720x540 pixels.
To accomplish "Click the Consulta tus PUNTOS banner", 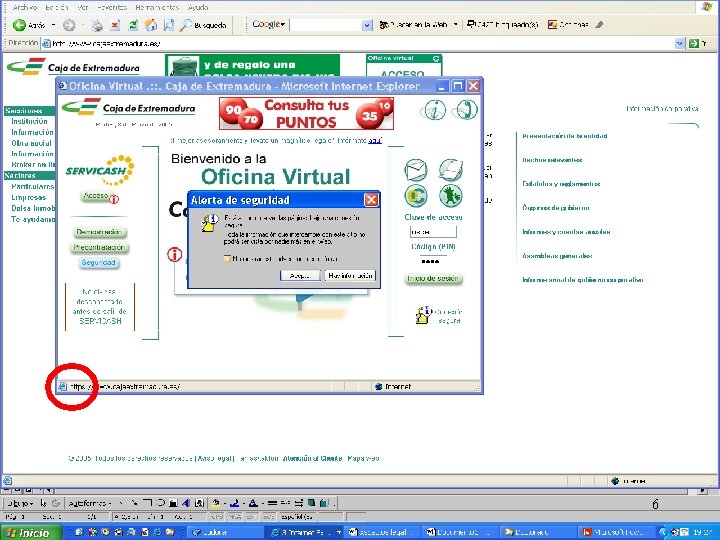I will [306, 113].
